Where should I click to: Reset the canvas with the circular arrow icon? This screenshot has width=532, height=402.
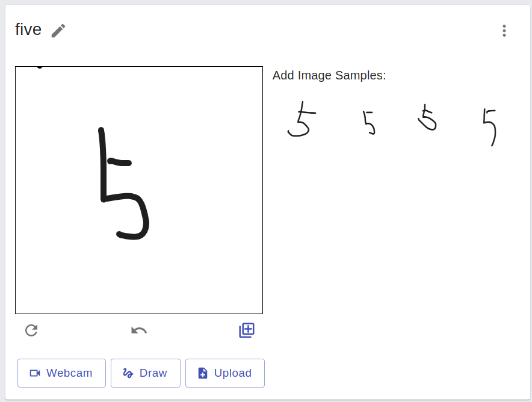(31, 330)
